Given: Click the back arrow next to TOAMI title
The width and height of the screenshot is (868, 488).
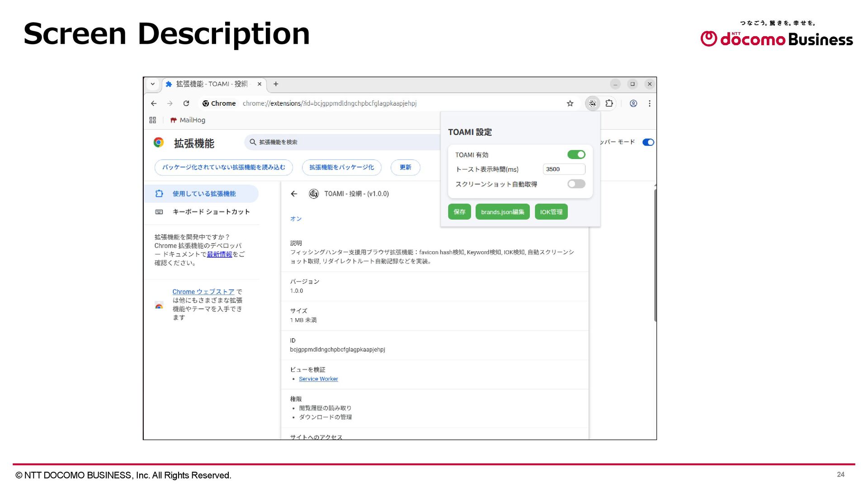Looking at the screenshot, I should pos(294,194).
